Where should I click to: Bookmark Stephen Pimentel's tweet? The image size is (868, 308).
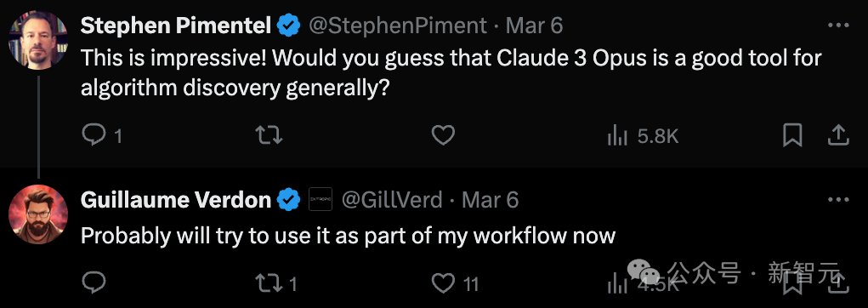tap(792, 135)
